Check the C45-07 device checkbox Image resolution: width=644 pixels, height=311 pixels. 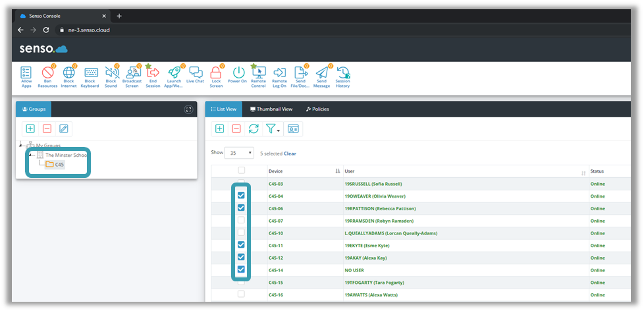tap(241, 220)
